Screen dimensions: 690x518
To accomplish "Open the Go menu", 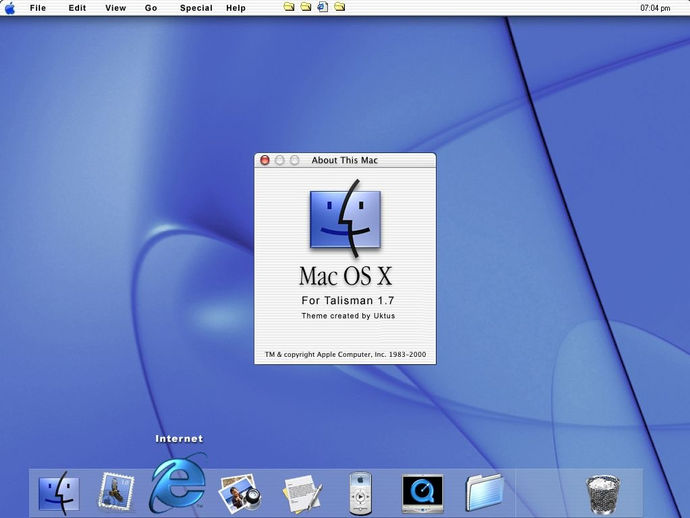I will pyautogui.click(x=151, y=8).
